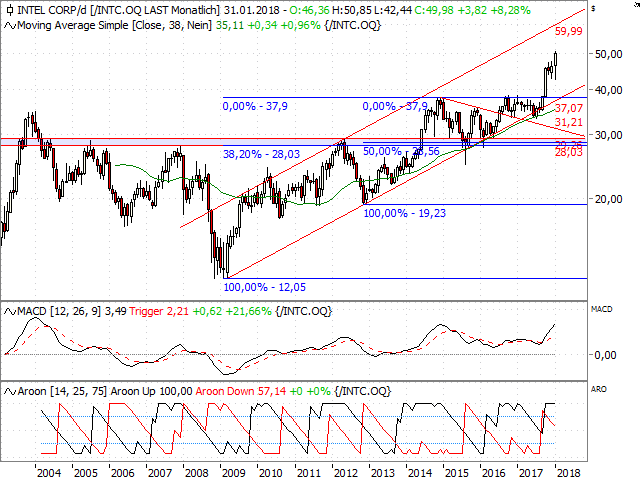This screenshot has width=640, height=480.
Task: Click the percent change +8,28%
Action: point(509,10)
